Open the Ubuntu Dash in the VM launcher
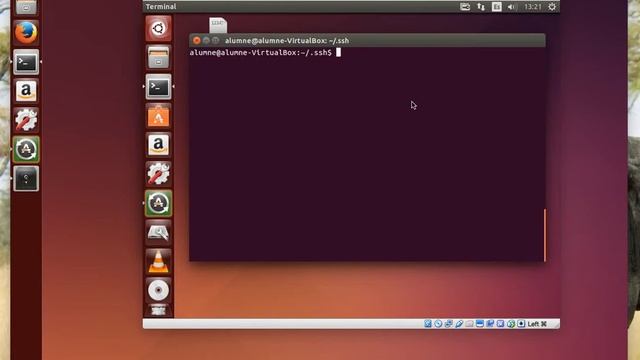Viewport: 640px width, 360px height. [x=158, y=28]
